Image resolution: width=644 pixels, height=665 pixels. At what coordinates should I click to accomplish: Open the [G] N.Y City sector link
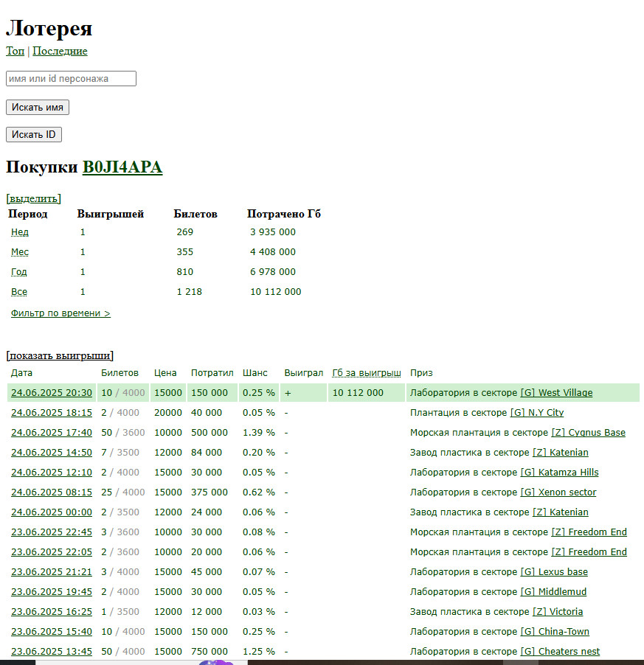(x=537, y=413)
